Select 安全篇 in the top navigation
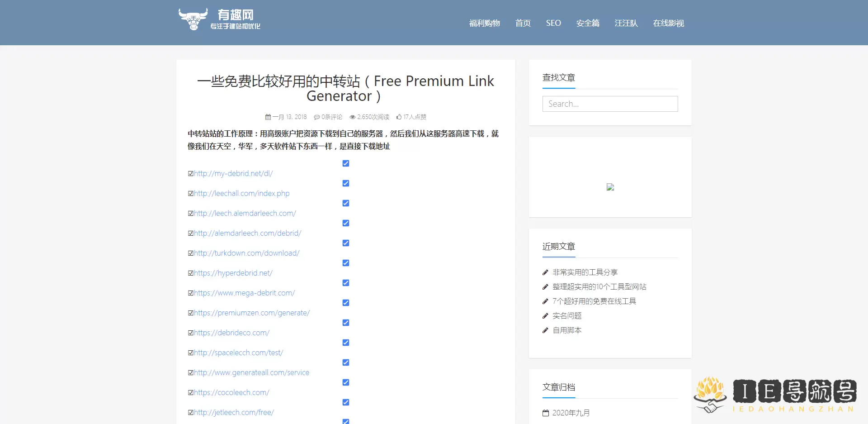Screen dimensions: 868x424 pos(588,23)
